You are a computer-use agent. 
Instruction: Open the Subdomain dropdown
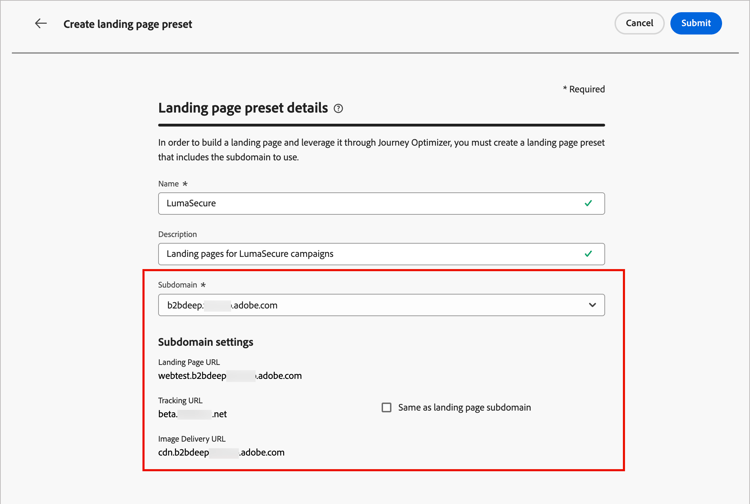[x=381, y=305]
